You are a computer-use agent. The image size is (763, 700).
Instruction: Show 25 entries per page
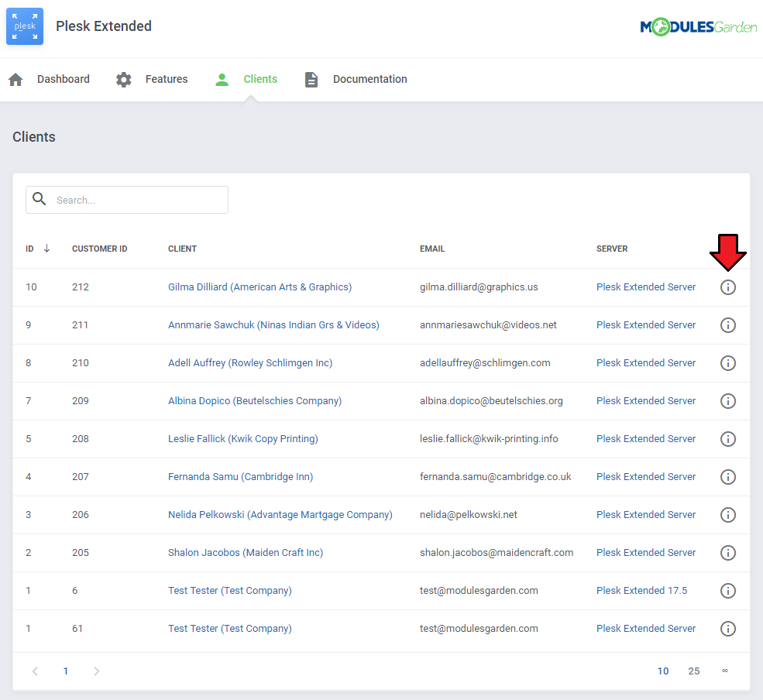[694, 671]
